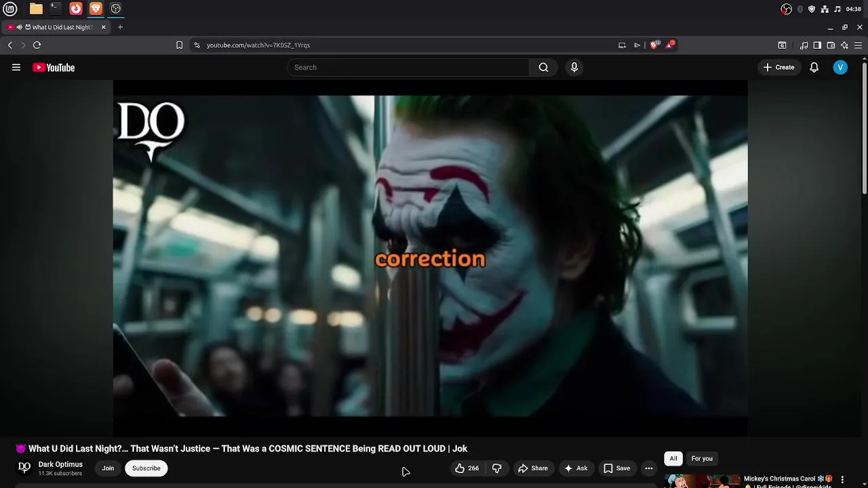Select the 'All' recommendations chip
Image resolution: width=868 pixels, height=488 pixels.
673,459
